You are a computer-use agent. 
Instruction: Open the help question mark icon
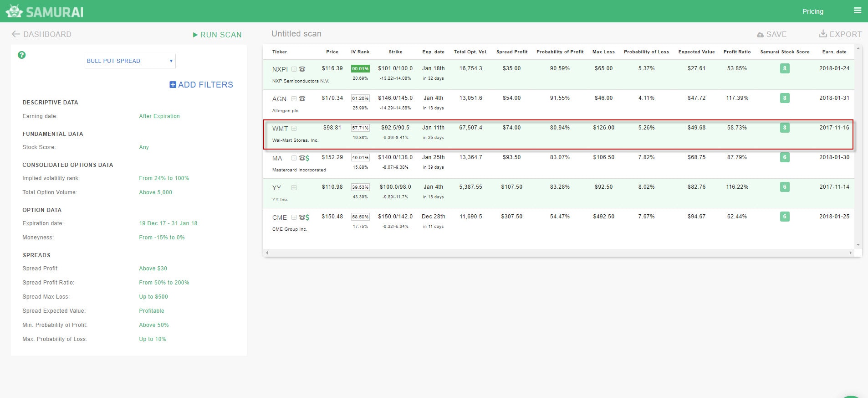point(21,55)
